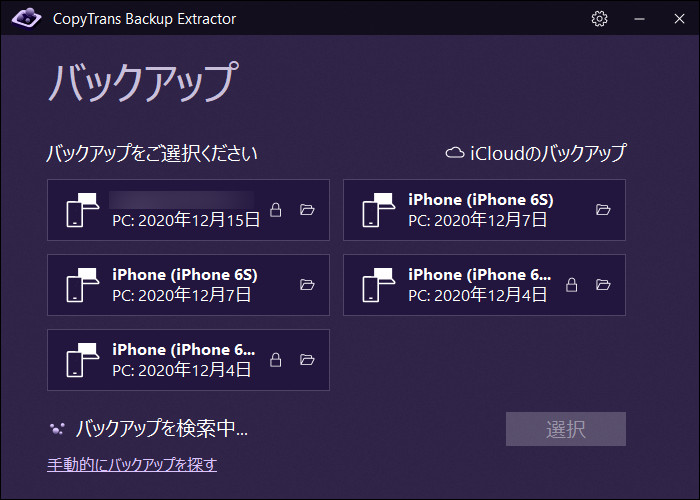This screenshot has width=700, height=500.
Task: Select 12月4日 backup card directly above バックアップを検索中
Action: tap(188, 360)
